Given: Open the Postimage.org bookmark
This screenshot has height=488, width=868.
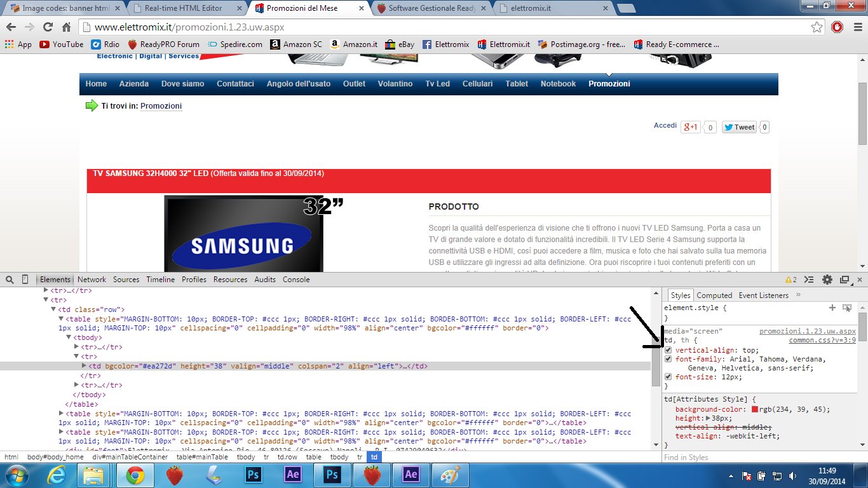Looking at the screenshot, I should [x=581, y=44].
